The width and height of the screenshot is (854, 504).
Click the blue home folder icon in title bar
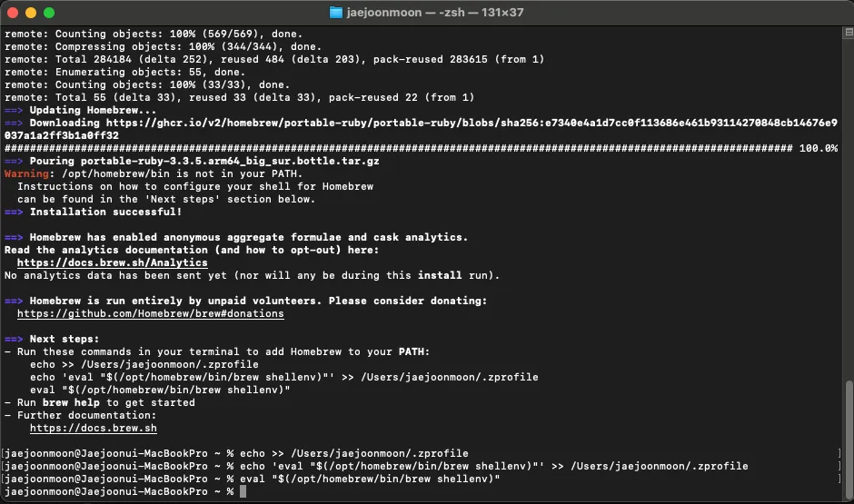coord(336,13)
